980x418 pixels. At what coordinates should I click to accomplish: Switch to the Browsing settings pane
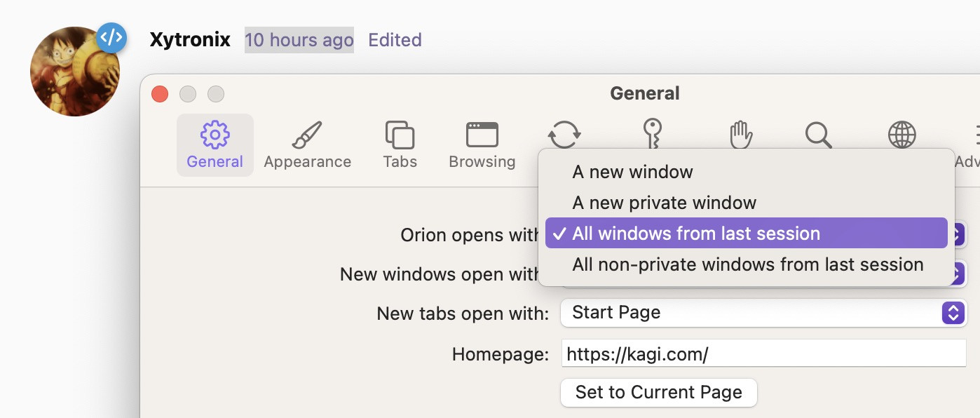click(482, 145)
